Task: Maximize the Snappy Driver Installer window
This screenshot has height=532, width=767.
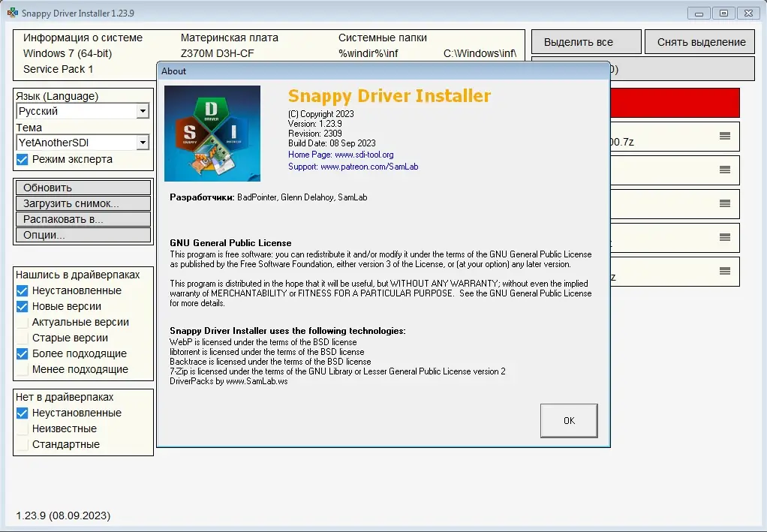Action: [x=723, y=14]
